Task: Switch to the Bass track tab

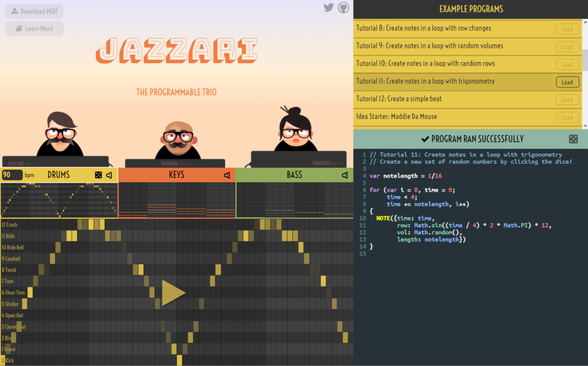Action: pyautogui.click(x=294, y=175)
